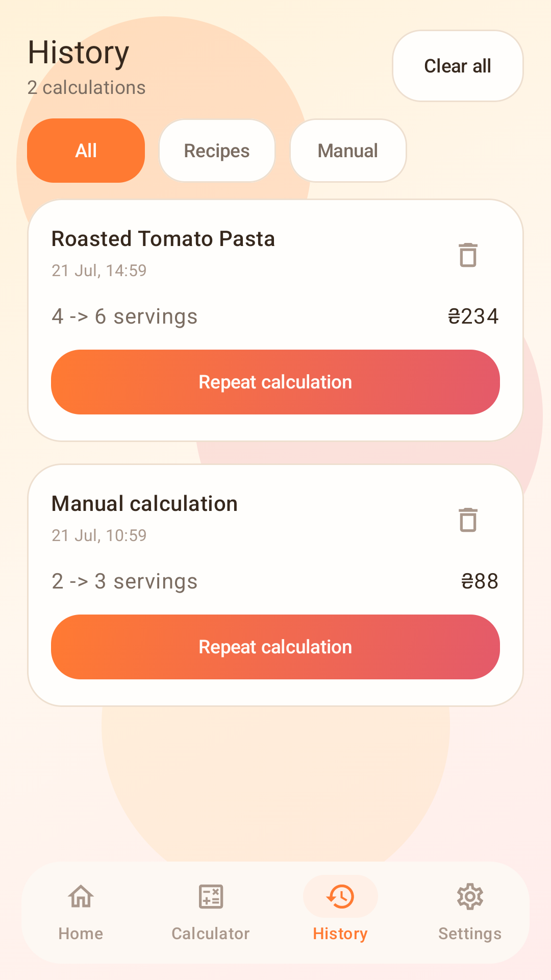This screenshot has width=551, height=980.
Task: Repeat the Roasted Tomato Pasta calculation
Action: (275, 382)
